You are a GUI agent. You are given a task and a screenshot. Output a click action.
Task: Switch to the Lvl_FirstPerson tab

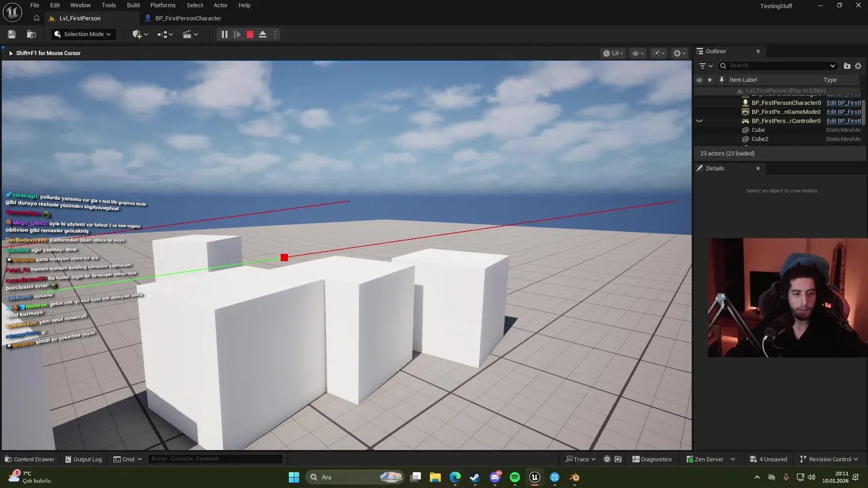click(80, 18)
